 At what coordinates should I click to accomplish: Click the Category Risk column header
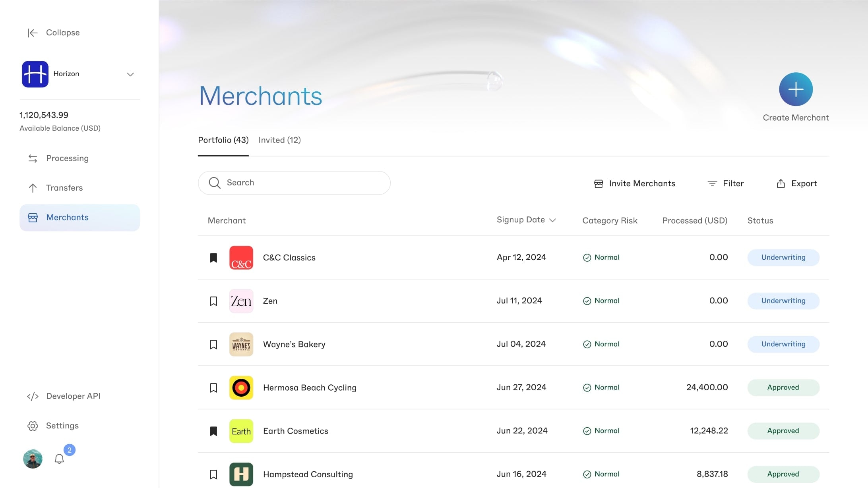pyautogui.click(x=610, y=221)
